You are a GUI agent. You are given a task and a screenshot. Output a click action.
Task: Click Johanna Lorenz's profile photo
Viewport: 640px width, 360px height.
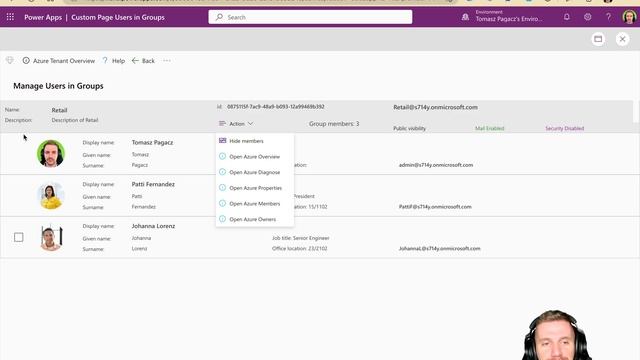pyautogui.click(x=51, y=238)
